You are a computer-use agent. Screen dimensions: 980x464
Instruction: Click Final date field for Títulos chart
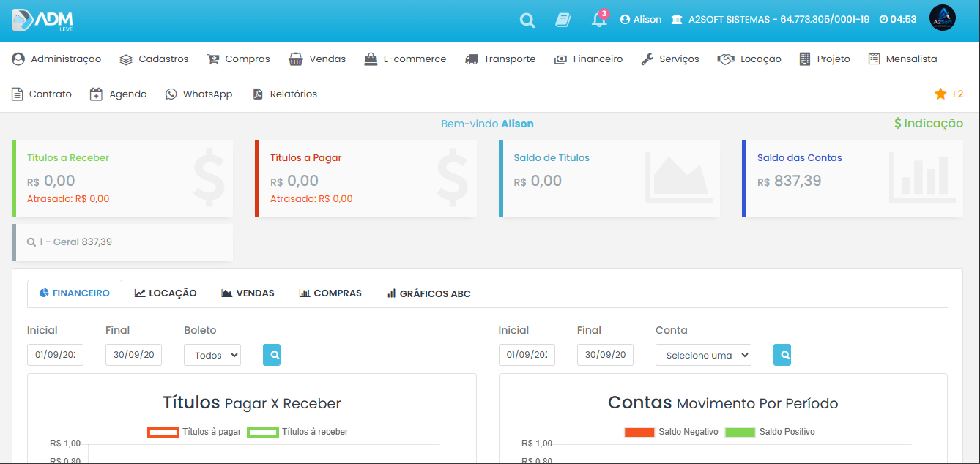point(133,355)
